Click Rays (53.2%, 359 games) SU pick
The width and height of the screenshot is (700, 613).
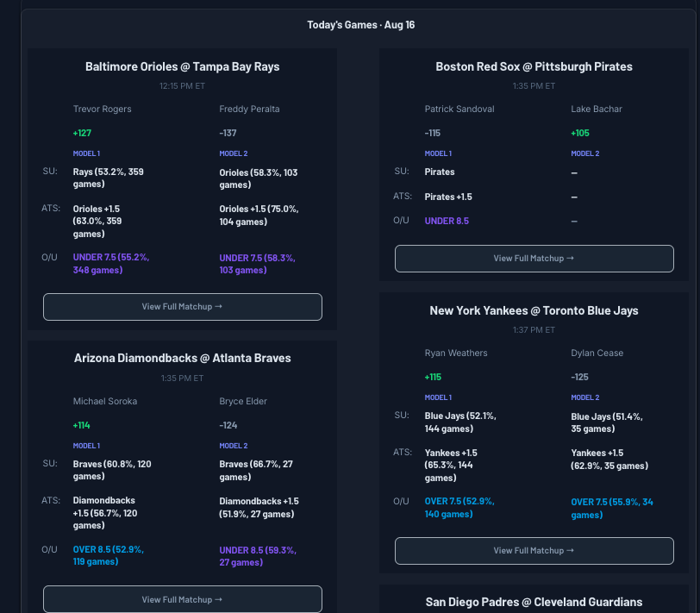(108, 178)
